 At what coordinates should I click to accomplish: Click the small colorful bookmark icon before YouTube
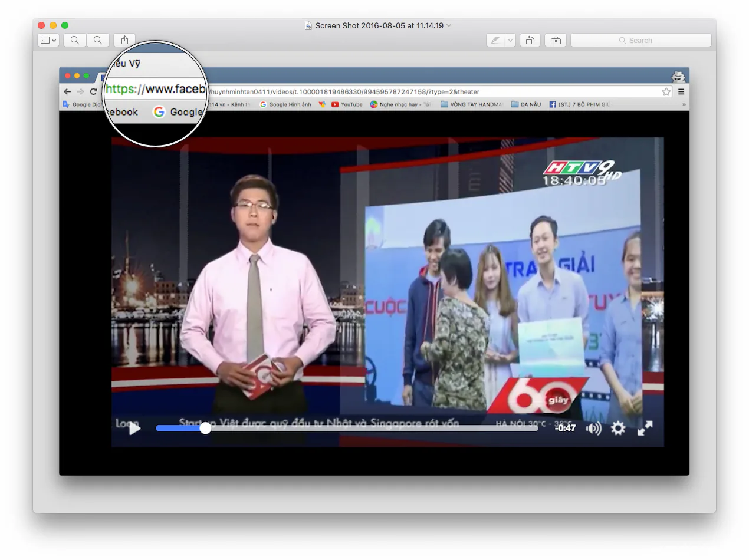tap(322, 104)
